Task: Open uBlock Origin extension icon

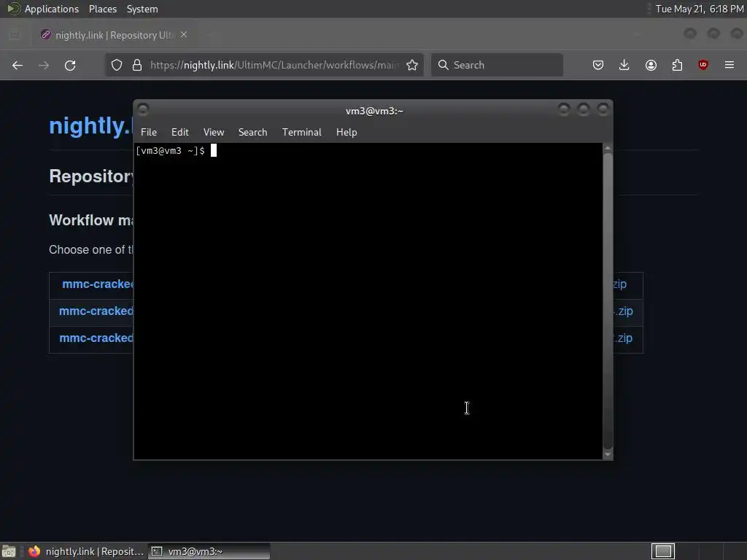Action: [x=703, y=65]
